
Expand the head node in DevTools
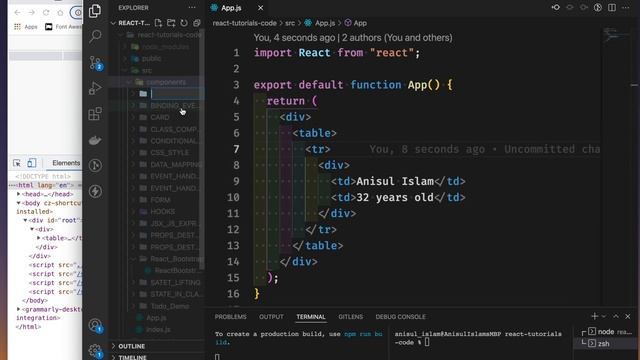[18, 194]
